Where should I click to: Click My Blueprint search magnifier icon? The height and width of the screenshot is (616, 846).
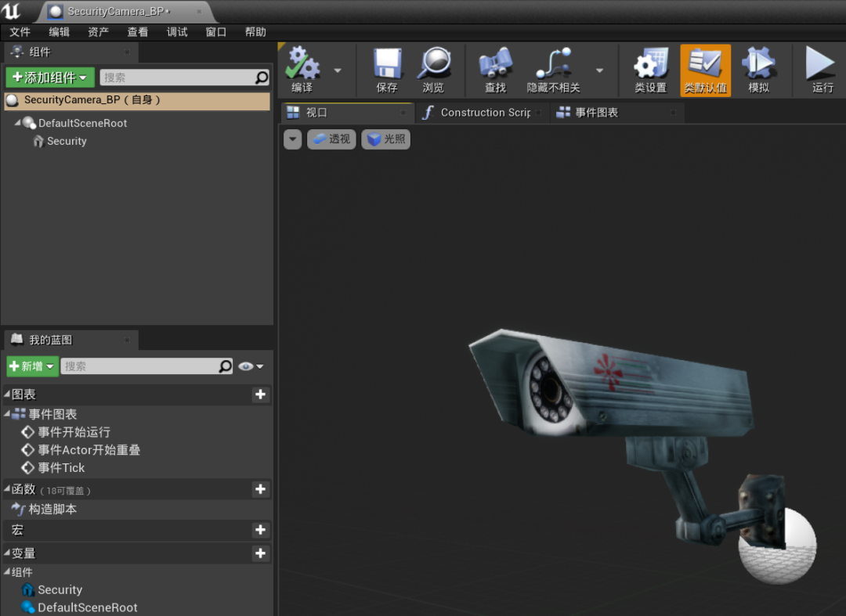(x=225, y=366)
